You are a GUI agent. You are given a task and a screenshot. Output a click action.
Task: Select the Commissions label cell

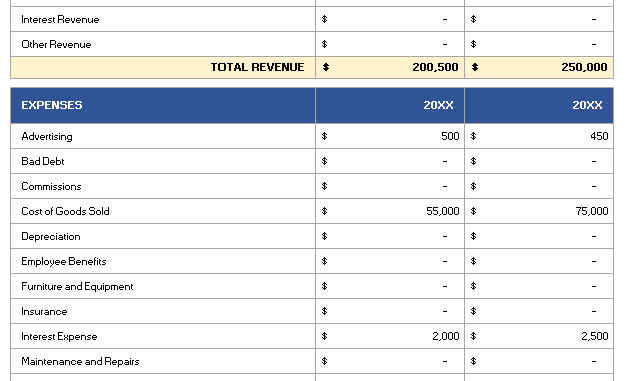pos(163,186)
